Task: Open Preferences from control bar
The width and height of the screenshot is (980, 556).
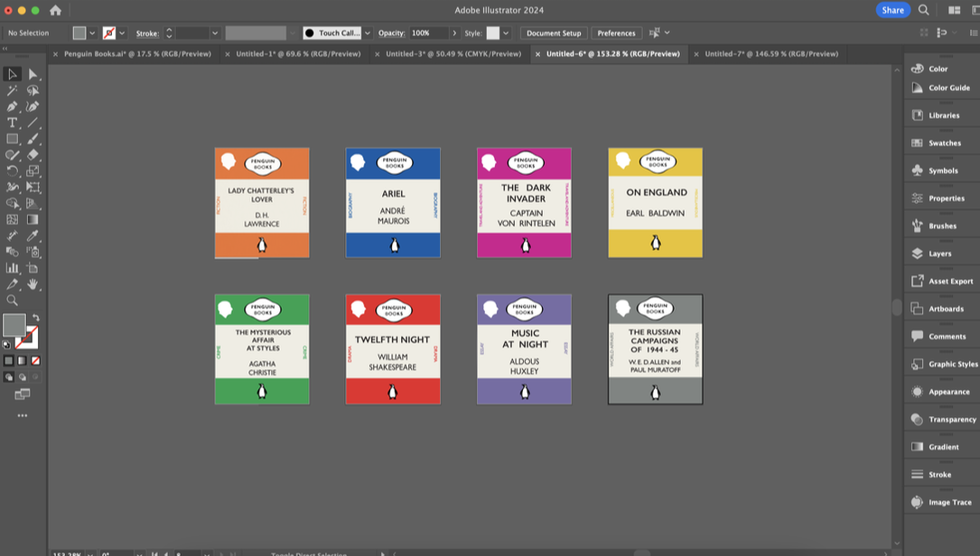Action: click(x=616, y=33)
